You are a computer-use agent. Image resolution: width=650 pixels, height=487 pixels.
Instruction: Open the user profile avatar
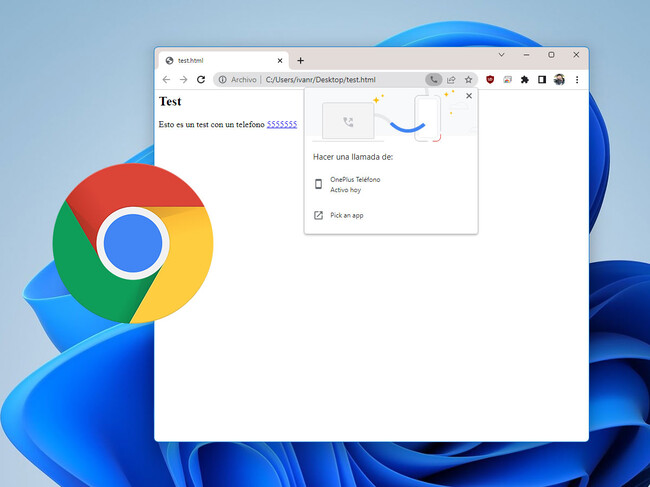(x=559, y=80)
